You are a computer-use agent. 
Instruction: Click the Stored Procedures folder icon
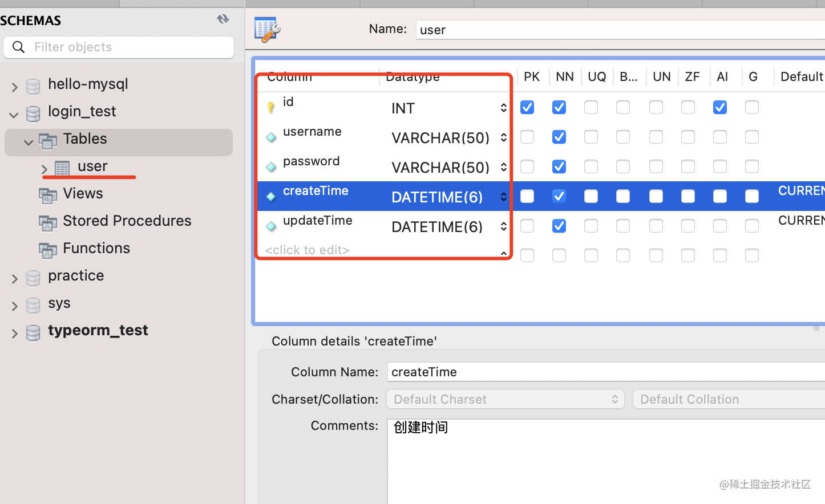[x=48, y=222]
